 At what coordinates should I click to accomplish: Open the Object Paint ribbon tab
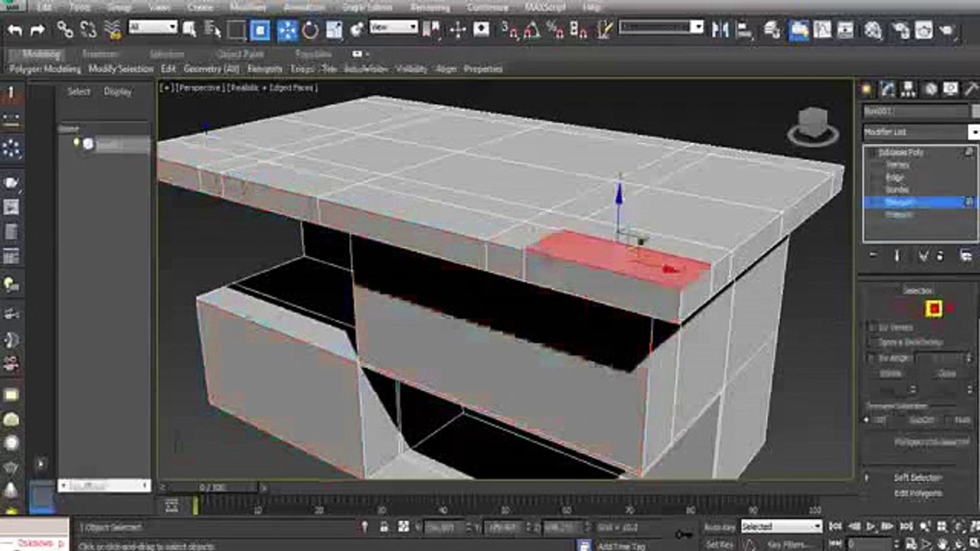tap(240, 54)
